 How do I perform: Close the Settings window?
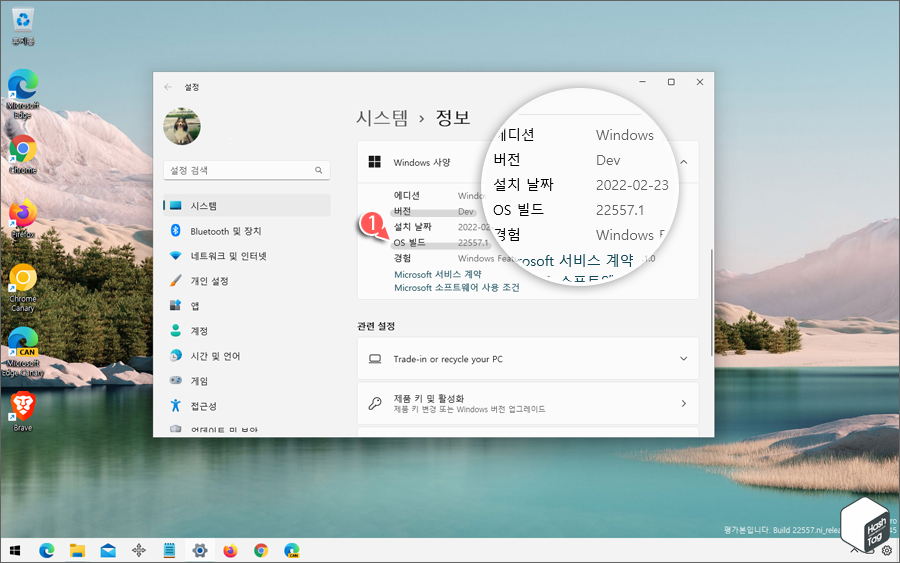tap(700, 82)
